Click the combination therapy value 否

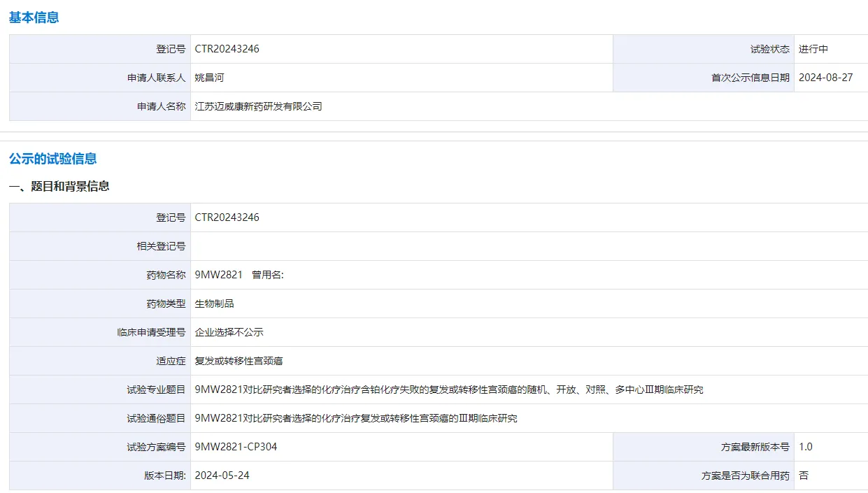pos(803,476)
